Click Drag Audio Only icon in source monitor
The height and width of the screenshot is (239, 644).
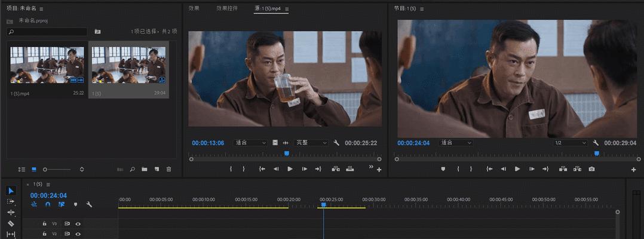(286, 143)
